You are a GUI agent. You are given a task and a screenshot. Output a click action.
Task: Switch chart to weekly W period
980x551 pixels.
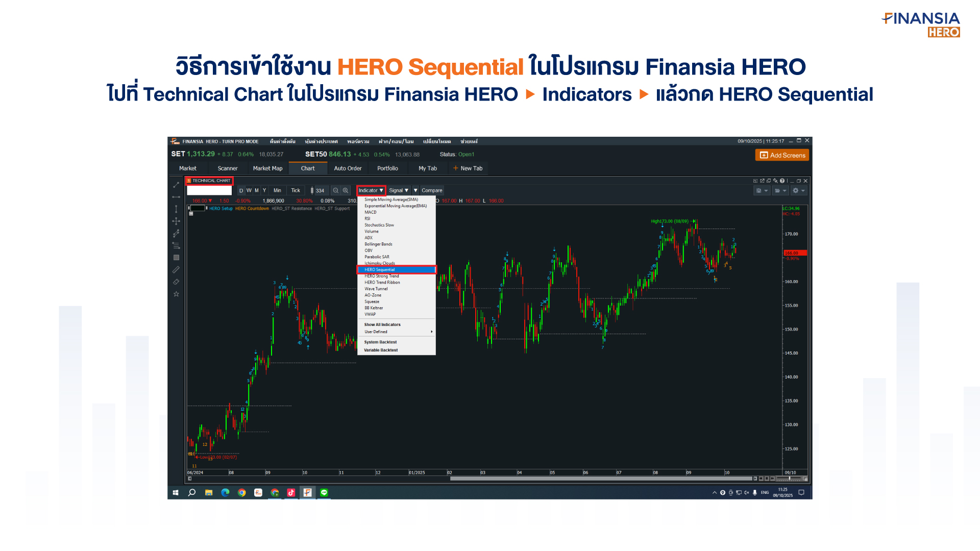tap(249, 190)
